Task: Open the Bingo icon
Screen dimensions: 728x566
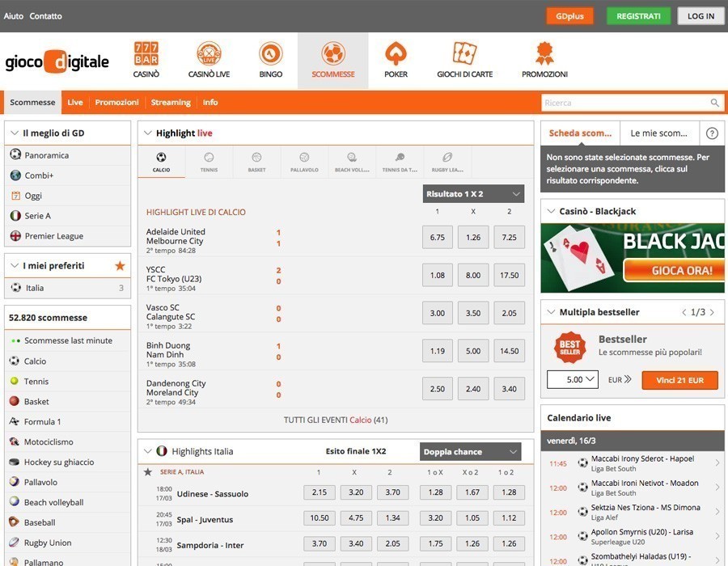Action: coord(271,53)
